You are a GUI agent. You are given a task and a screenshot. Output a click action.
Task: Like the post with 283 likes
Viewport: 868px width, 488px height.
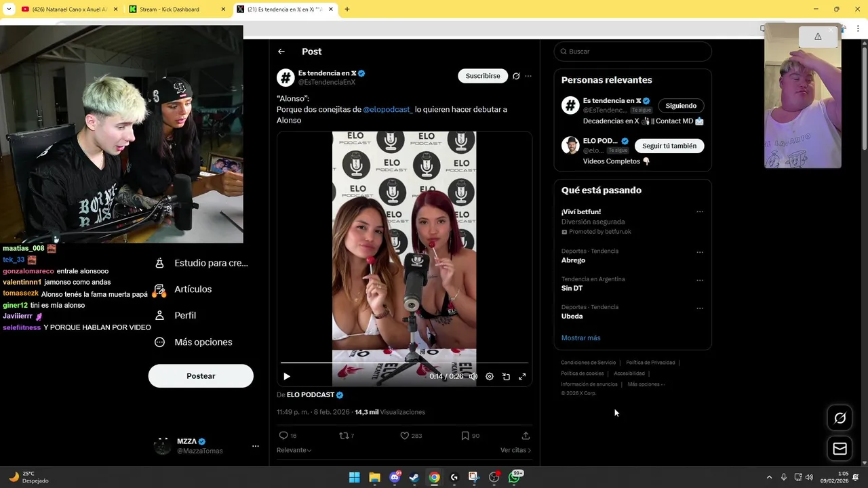411,436
